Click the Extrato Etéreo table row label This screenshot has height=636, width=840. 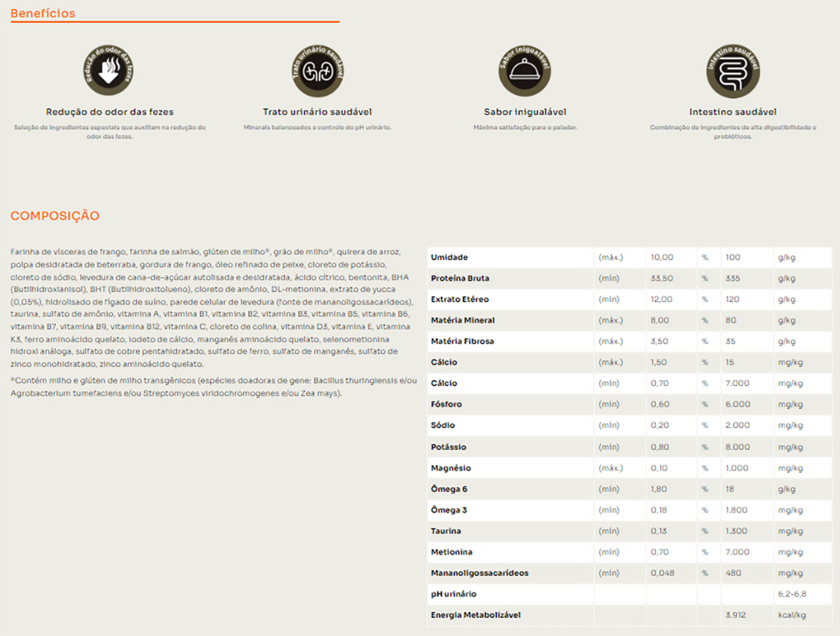click(460, 299)
